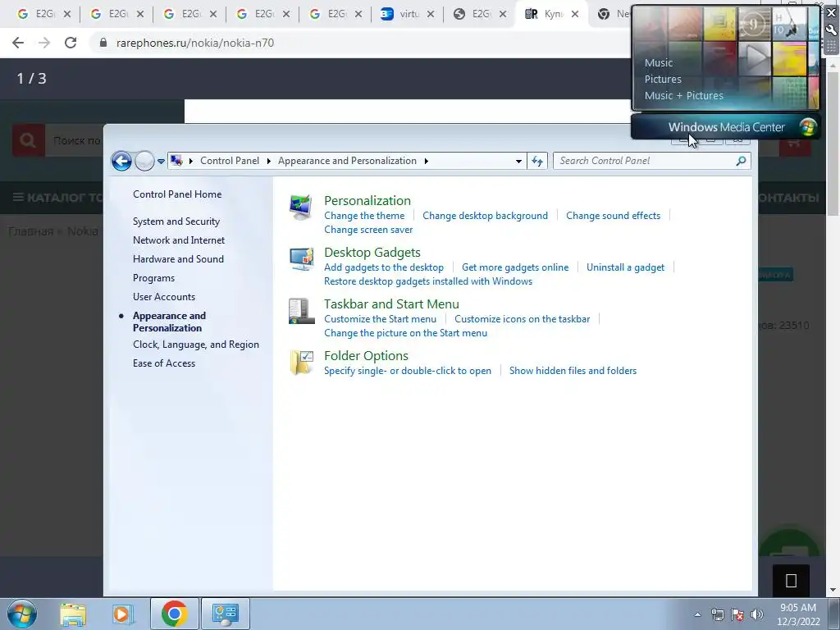Click Specify single- or double-click to open
Screen dimensions: 840x630
(408, 371)
